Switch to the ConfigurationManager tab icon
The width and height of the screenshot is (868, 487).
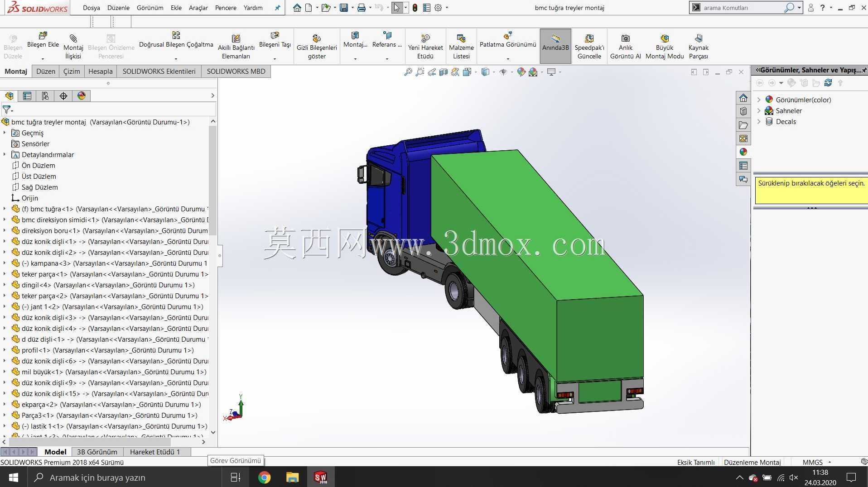tap(45, 96)
